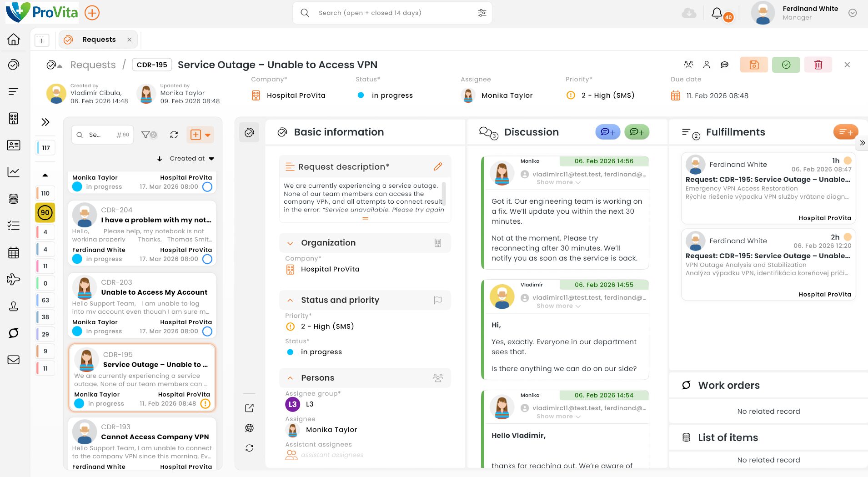Screen dimensions: 868x477
Task: Open the home icon in sidebar
Action: coord(14,40)
